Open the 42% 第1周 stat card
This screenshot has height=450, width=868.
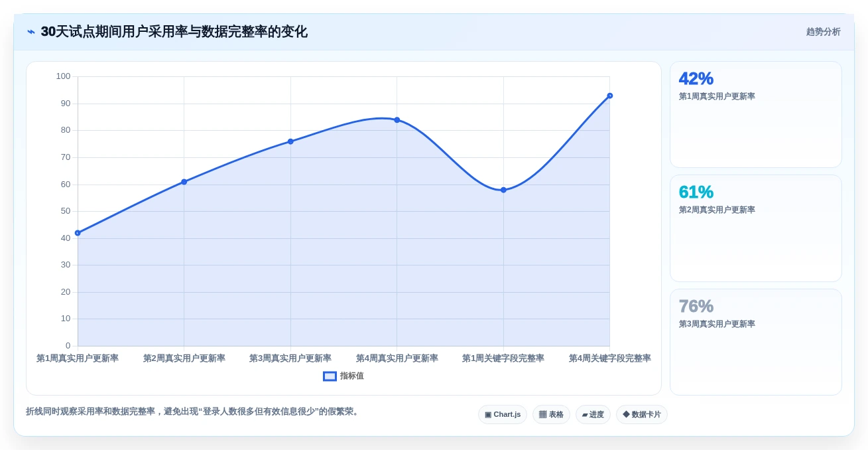tap(756, 115)
